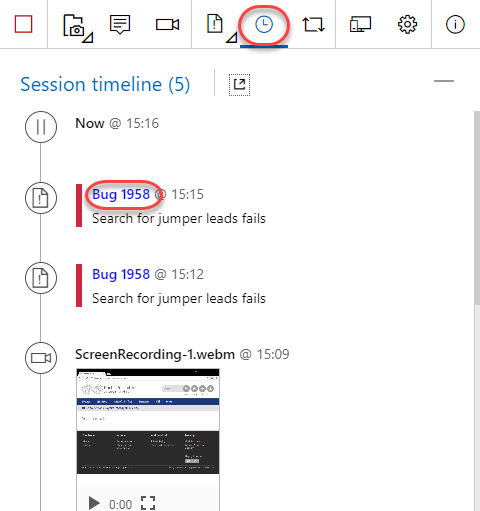The height and width of the screenshot is (511, 480).
Task: View the screen recording in fullscreen
Action: click(148, 503)
